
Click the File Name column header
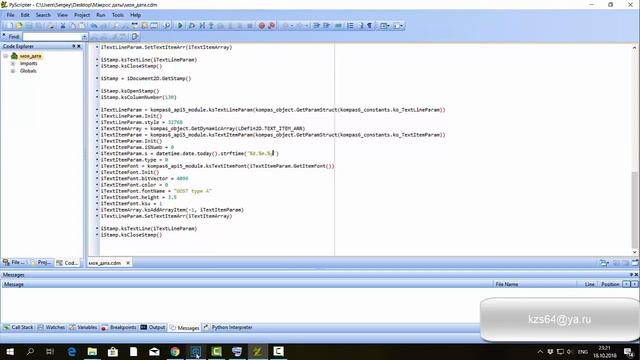click(x=534, y=284)
